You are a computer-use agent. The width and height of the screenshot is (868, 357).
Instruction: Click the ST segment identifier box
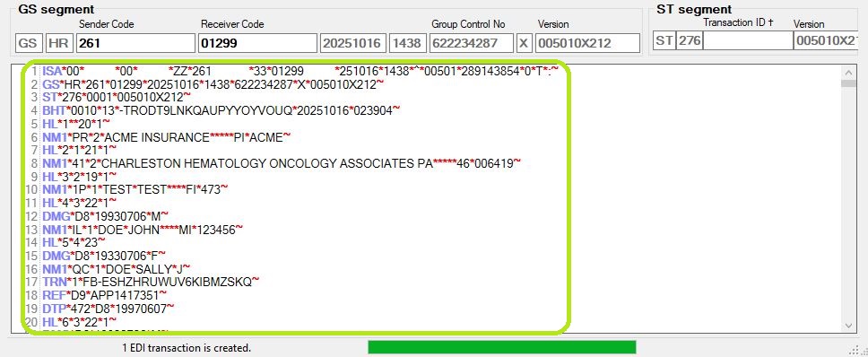664,40
